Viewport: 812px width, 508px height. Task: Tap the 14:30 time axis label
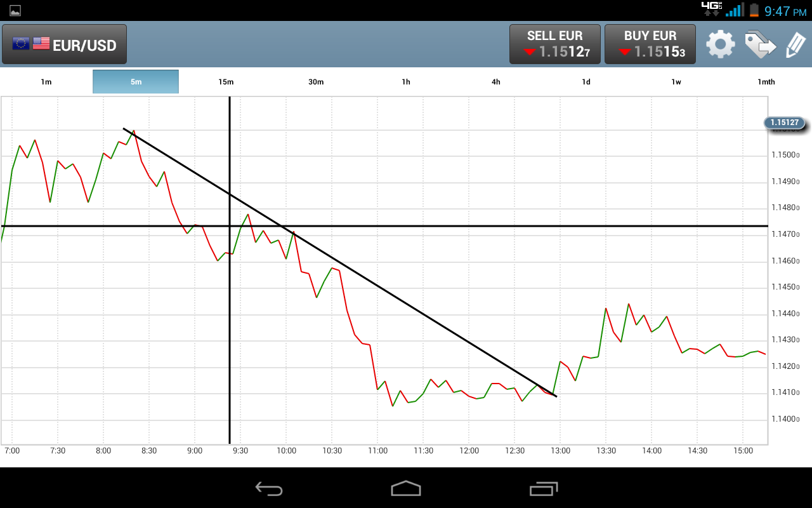click(698, 451)
